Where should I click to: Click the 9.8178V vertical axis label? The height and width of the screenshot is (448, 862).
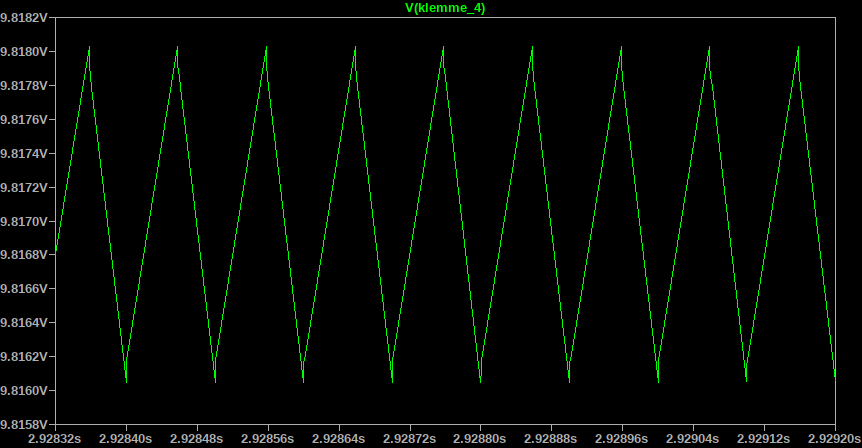tap(24, 86)
